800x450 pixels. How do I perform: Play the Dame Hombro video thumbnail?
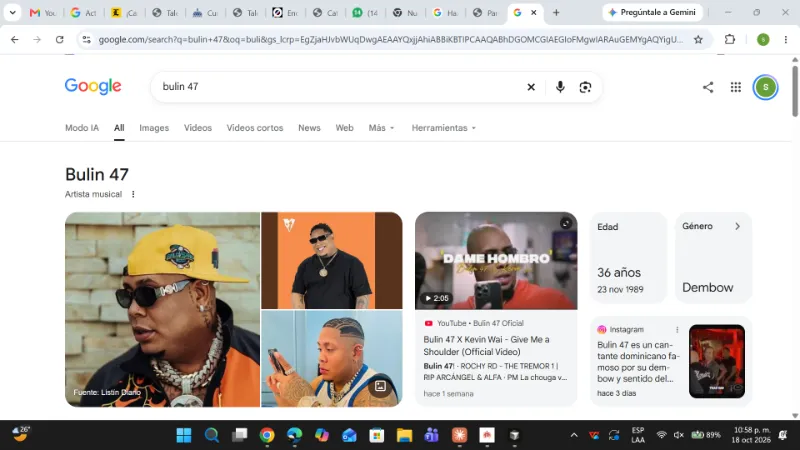click(496, 261)
